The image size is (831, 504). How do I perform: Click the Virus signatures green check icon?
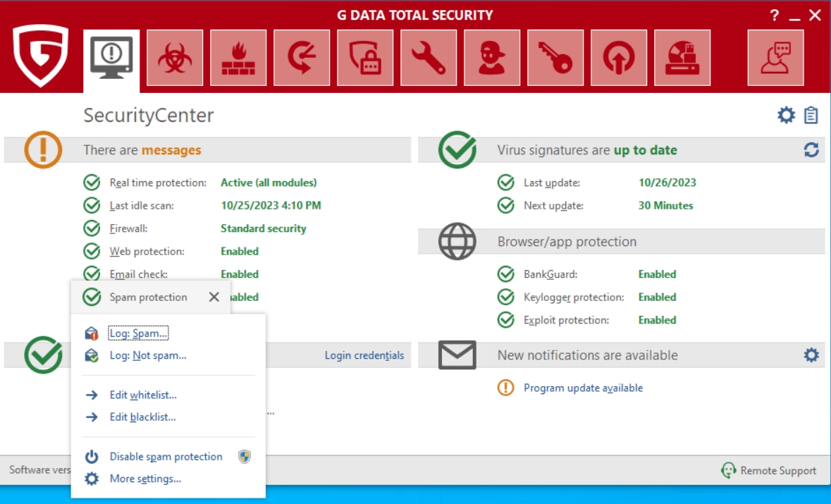[457, 150]
